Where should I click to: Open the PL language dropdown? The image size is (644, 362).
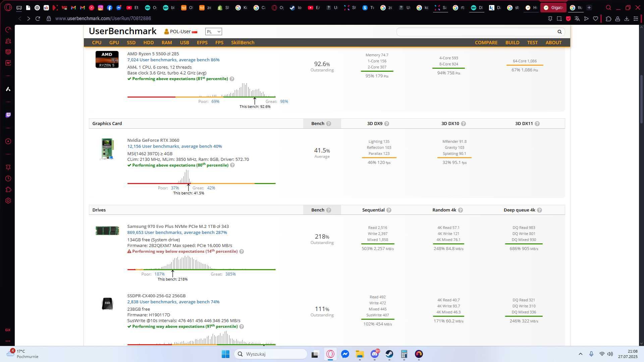[213, 32]
